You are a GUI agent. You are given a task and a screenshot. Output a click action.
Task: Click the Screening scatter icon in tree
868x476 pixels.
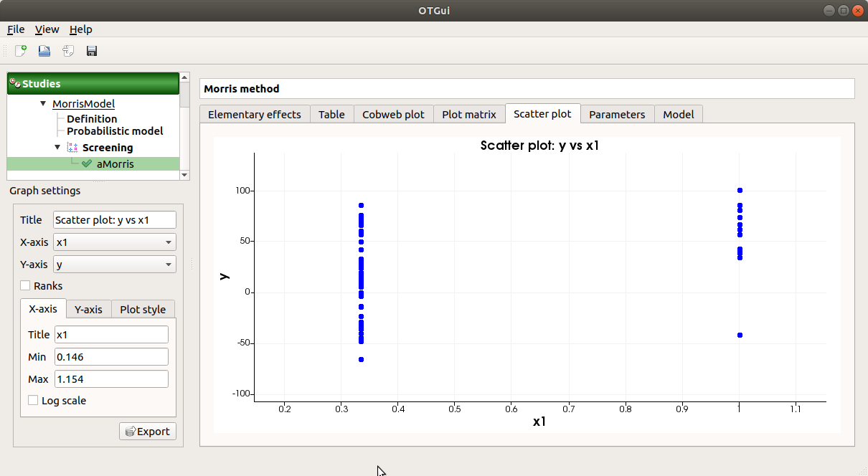pos(72,148)
